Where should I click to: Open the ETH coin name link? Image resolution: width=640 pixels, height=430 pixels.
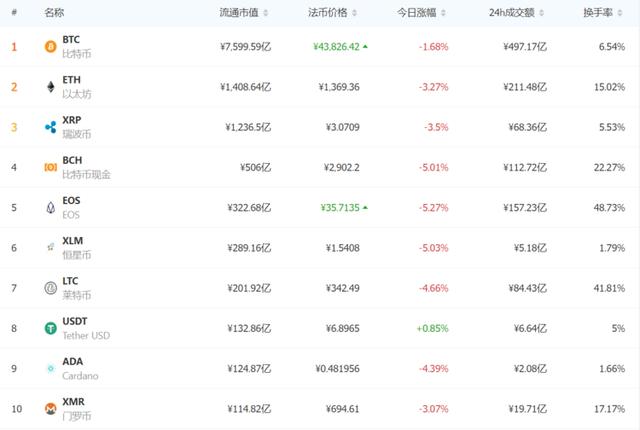tap(71, 80)
